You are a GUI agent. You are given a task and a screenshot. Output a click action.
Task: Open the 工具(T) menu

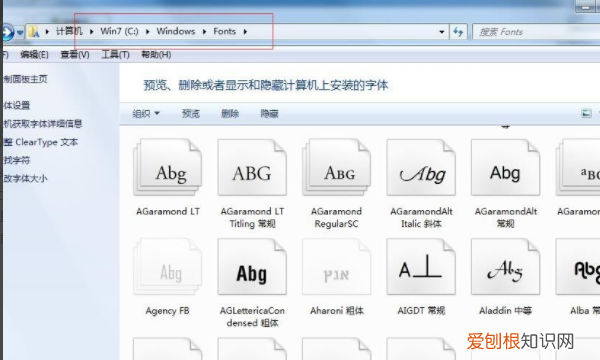(115, 55)
